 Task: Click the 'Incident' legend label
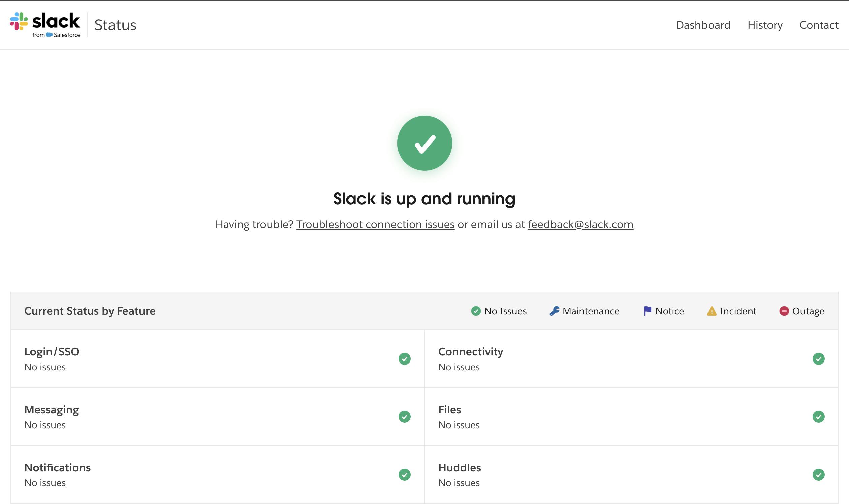pyautogui.click(x=738, y=311)
